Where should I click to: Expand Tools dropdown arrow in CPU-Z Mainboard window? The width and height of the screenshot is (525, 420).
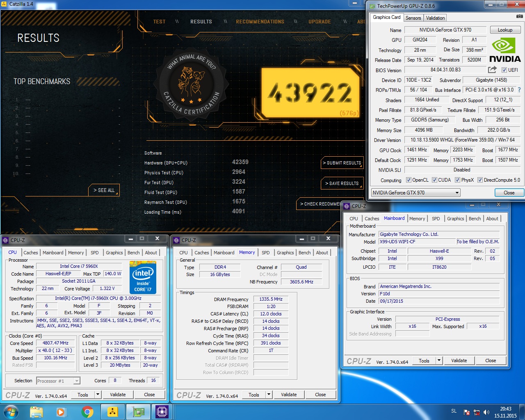tap(439, 361)
